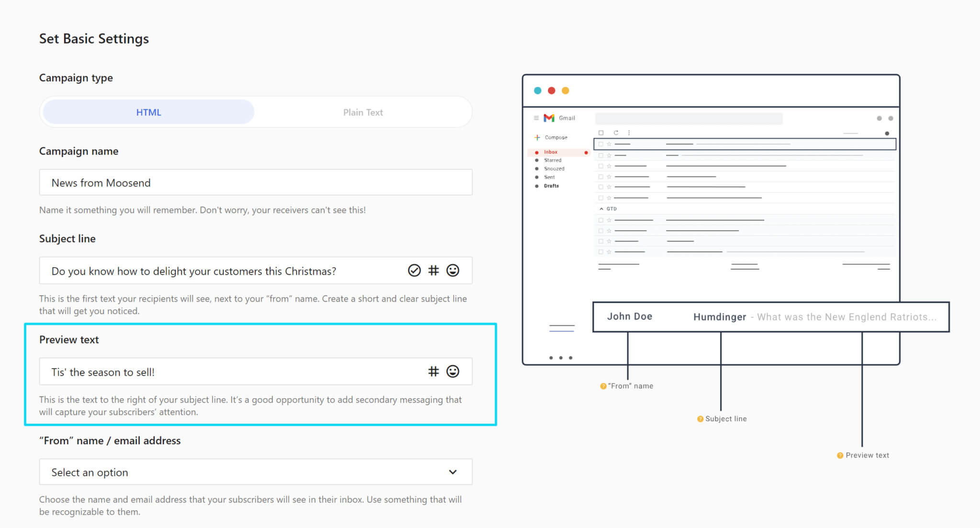Click the refresh icon in the Gmail toolbar
Image resolution: width=980 pixels, height=528 pixels.
[x=616, y=133]
